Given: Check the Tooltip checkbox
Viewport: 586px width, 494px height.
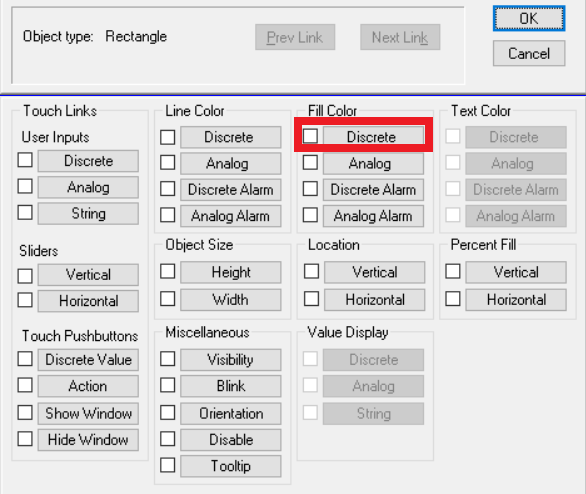Looking at the screenshot, I should click(x=167, y=465).
